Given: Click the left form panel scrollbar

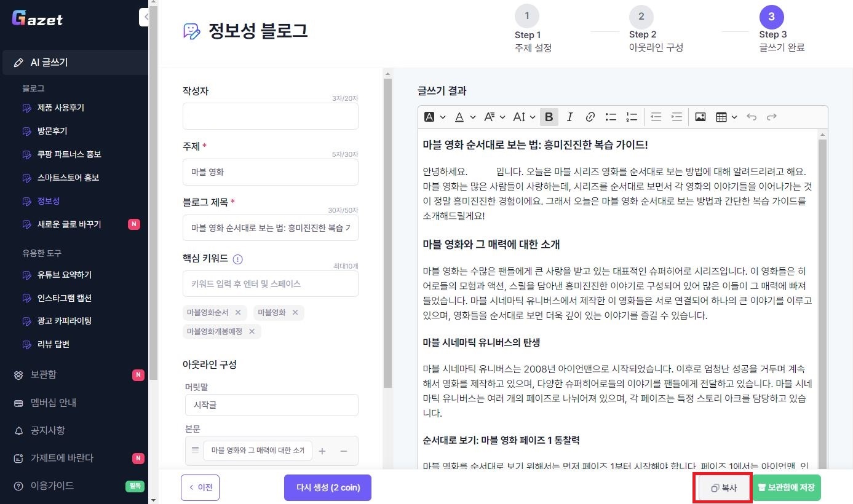Looking at the screenshot, I should 387,234.
